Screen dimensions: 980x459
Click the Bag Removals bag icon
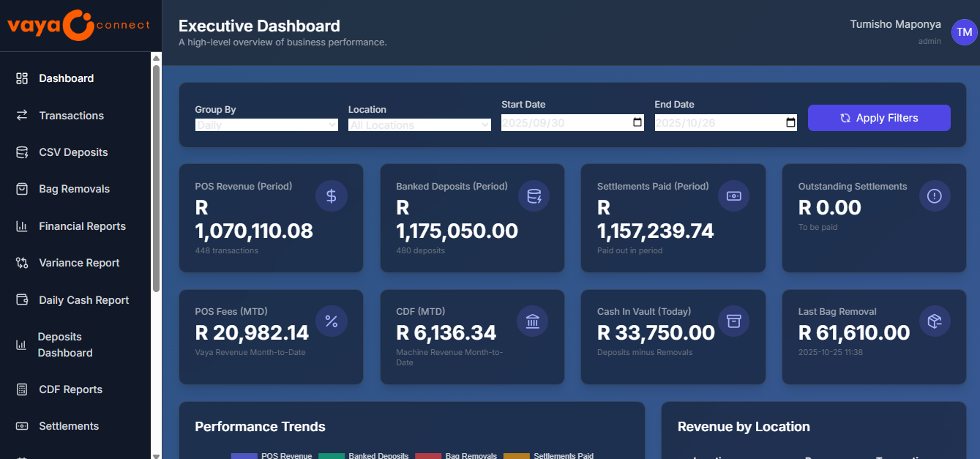[x=20, y=188]
